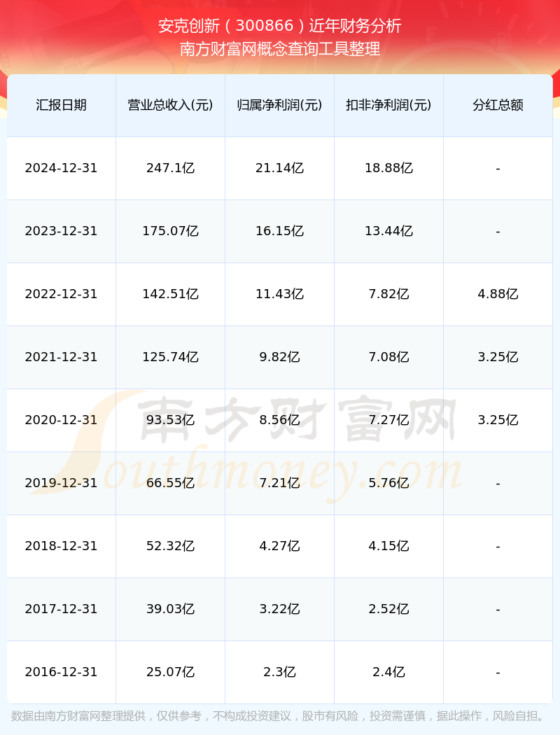
Task: Select the revenue value 142.51亿
Action: coord(170,294)
